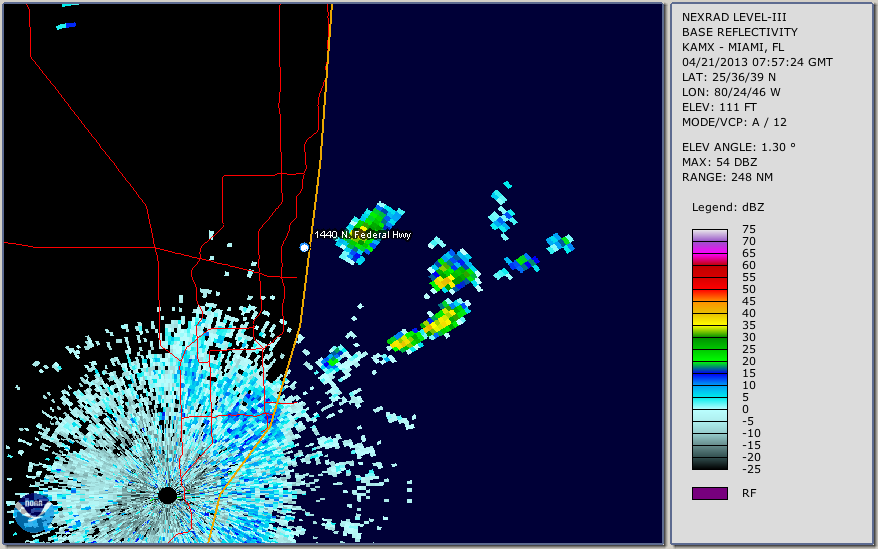Image resolution: width=878 pixels, height=549 pixels.
Task: Click the "KAMX - MIAMI, FL" text
Action: tap(733, 47)
